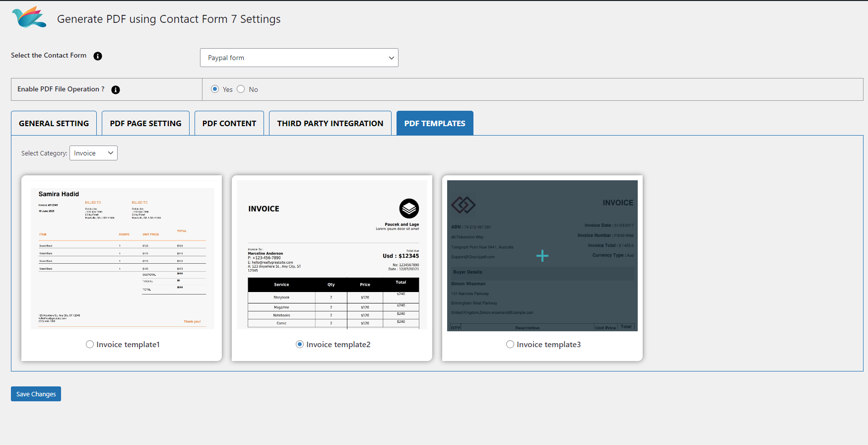
Task: Click plus icon on Invoice template3 preview
Action: [542, 256]
